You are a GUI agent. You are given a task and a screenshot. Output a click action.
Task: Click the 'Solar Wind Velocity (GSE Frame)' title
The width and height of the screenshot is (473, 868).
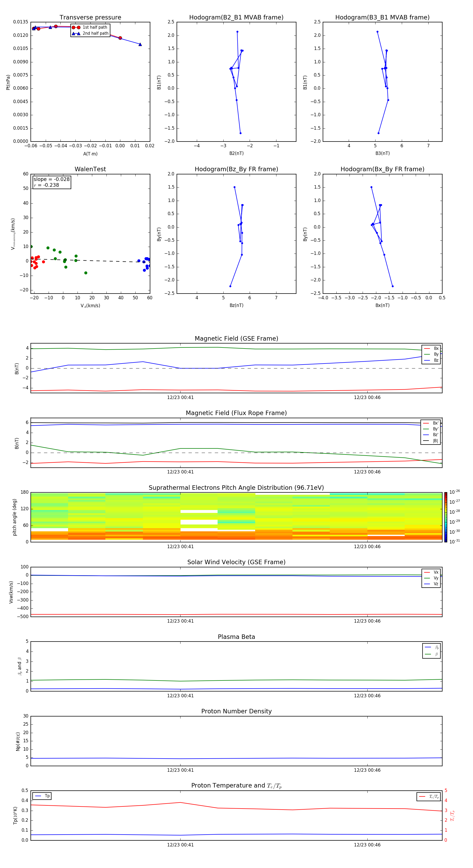(236, 562)
